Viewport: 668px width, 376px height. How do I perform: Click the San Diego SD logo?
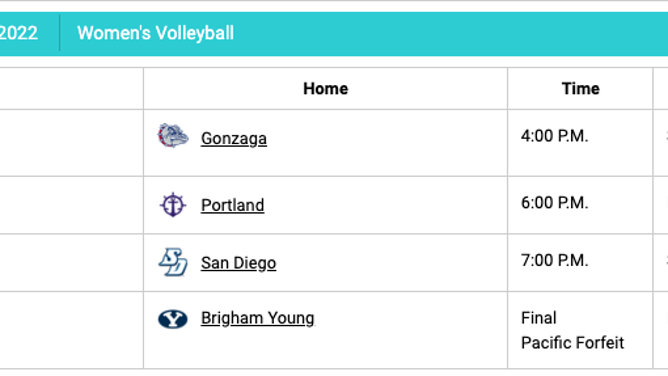click(173, 262)
